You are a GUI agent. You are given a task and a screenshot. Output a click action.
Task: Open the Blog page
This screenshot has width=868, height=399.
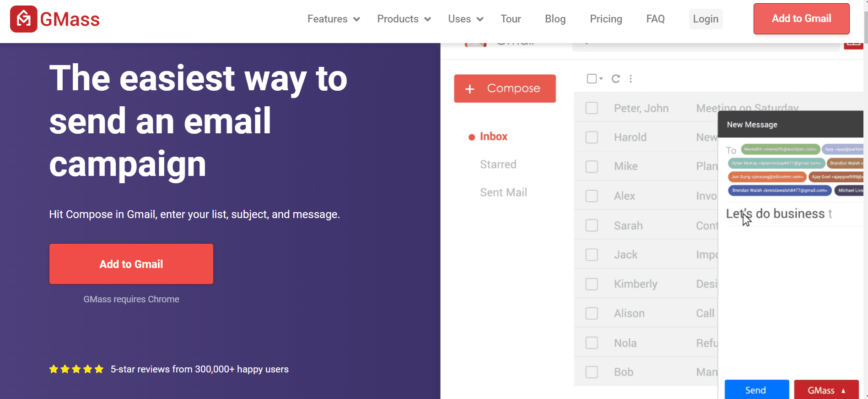point(555,19)
